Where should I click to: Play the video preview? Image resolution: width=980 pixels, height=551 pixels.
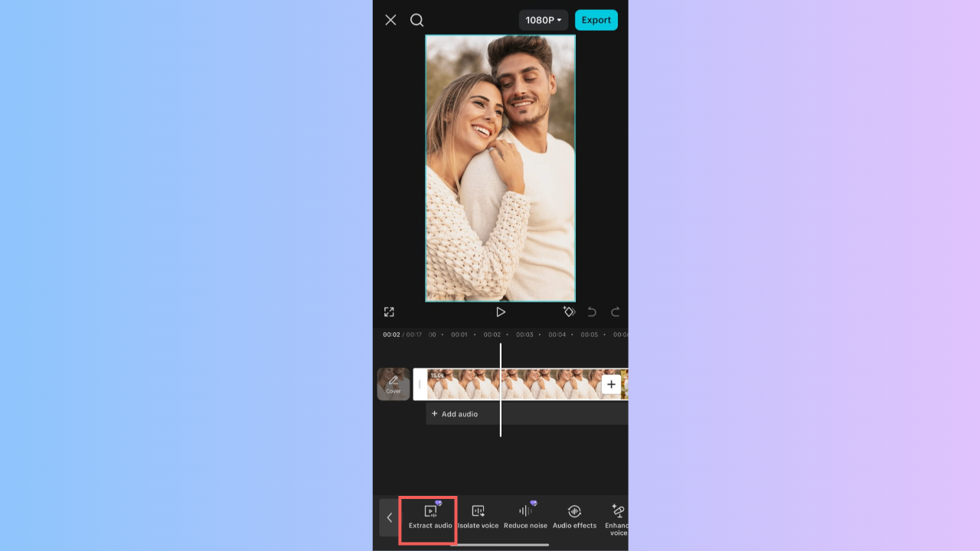pyautogui.click(x=500, y=311)
